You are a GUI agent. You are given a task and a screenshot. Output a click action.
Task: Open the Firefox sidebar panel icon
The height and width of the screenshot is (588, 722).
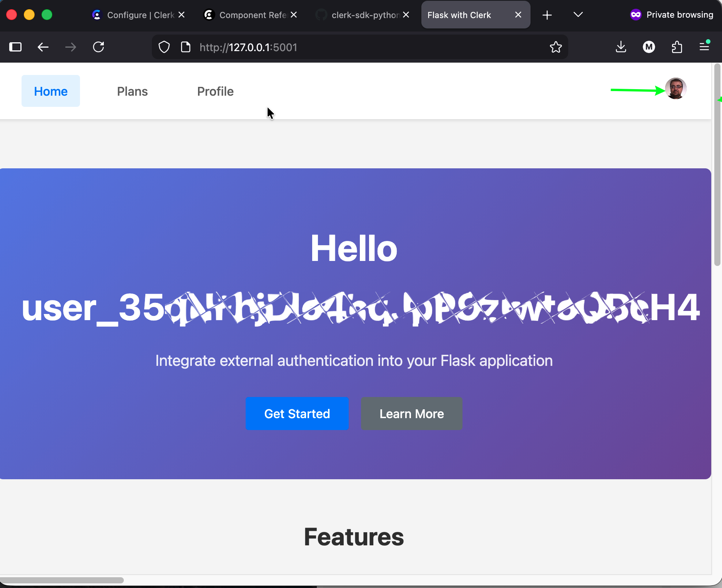click(x=15, y=47)
